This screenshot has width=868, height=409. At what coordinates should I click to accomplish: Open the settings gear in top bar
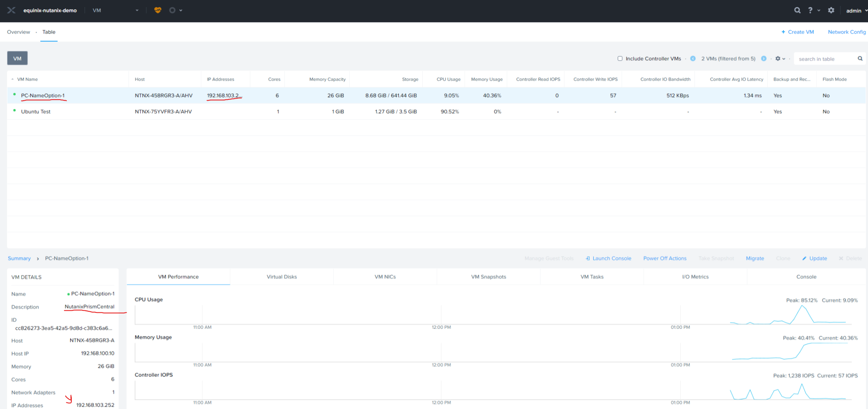pos(831,10)
